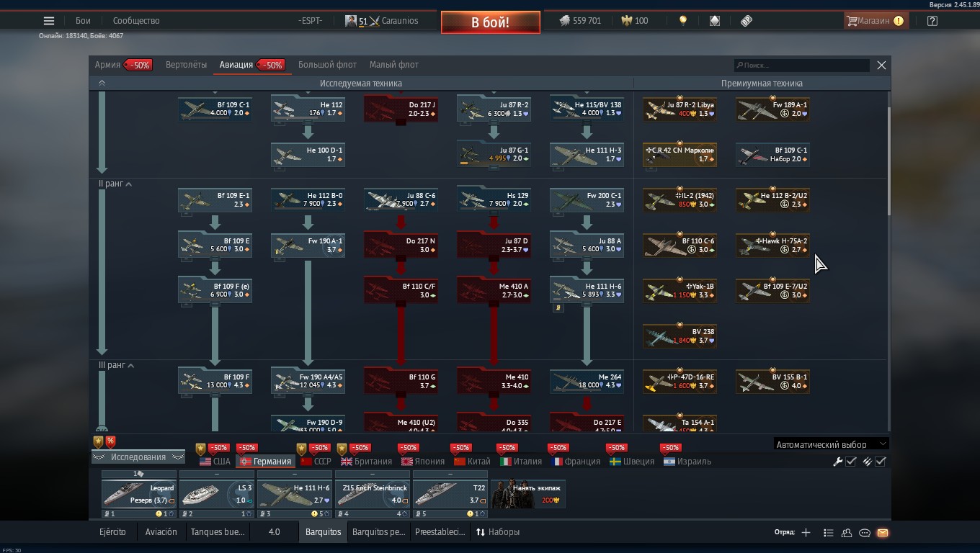Switch to the Малый флот tab
980x553 pixels.
394,65
